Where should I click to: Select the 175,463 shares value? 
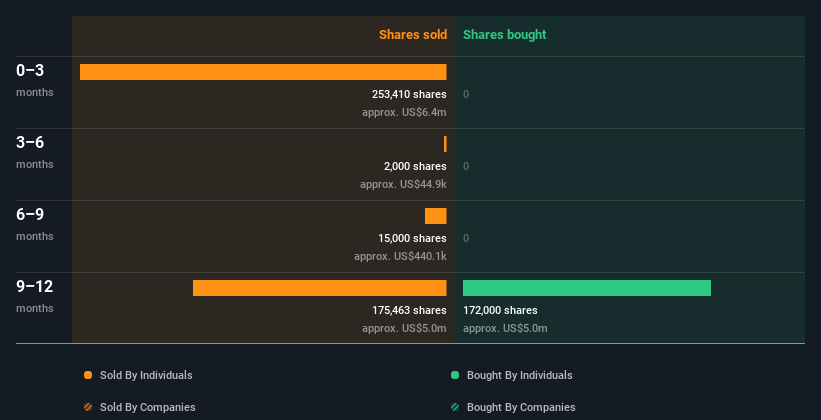[x=409, y=310]
